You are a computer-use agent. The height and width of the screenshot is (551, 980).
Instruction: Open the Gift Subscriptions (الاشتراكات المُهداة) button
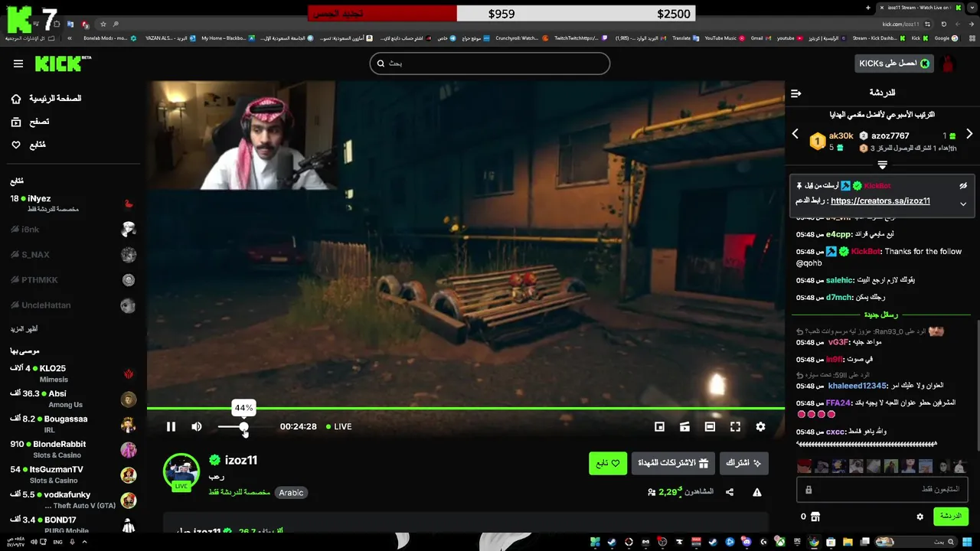673,463
